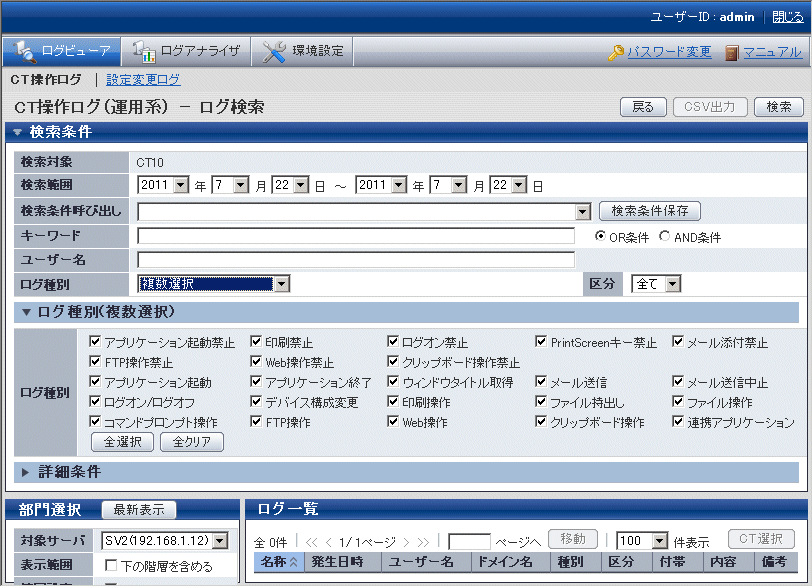The width and height of the screenshot is (812, 586).
Task: Open the パスワード変更 link
Action: pos(669,52)
